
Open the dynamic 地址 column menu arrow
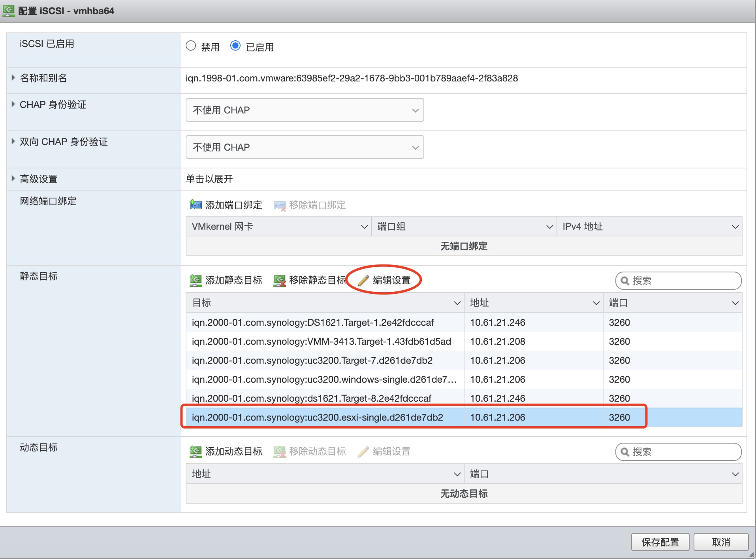[457, 474]
